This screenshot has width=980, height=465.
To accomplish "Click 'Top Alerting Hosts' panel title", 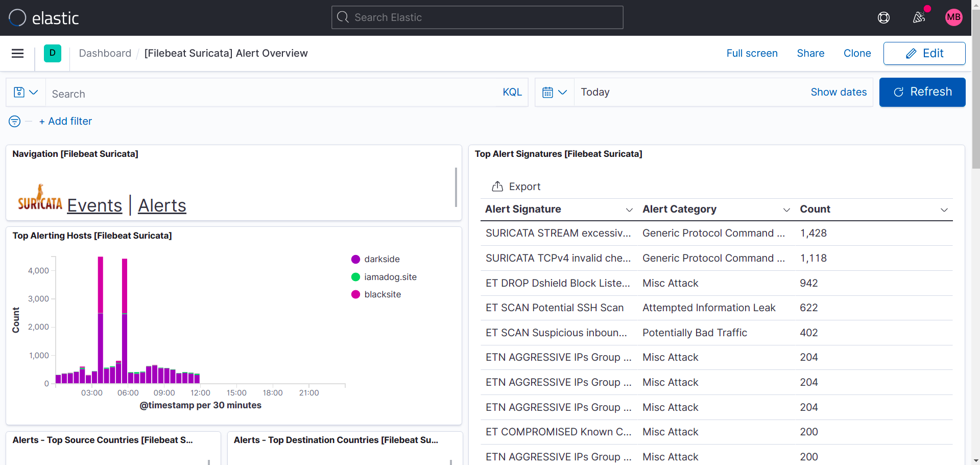I will click(x=92, y=236).
